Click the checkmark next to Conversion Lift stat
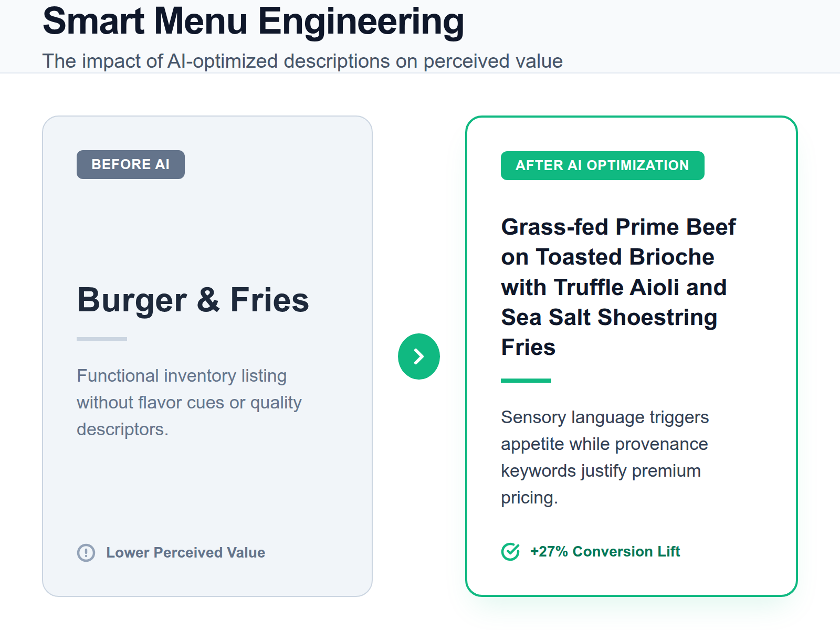840x630 pixels. click(510, 551)
